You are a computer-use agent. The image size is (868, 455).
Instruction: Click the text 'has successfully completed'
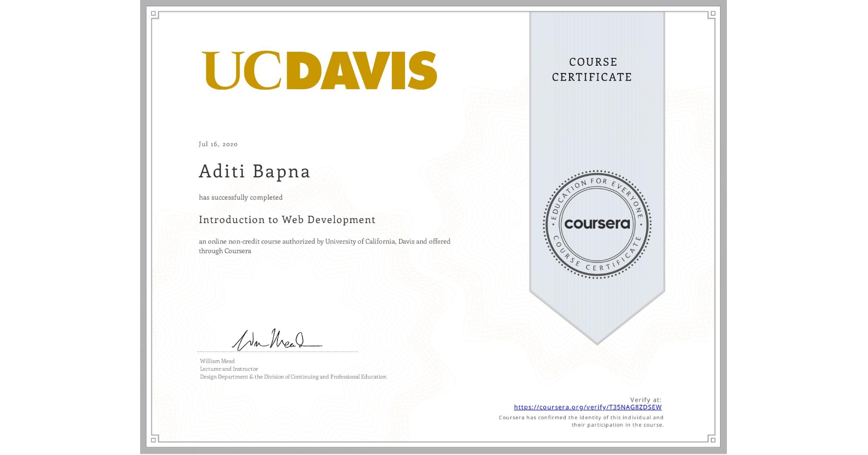pos(241,197)
